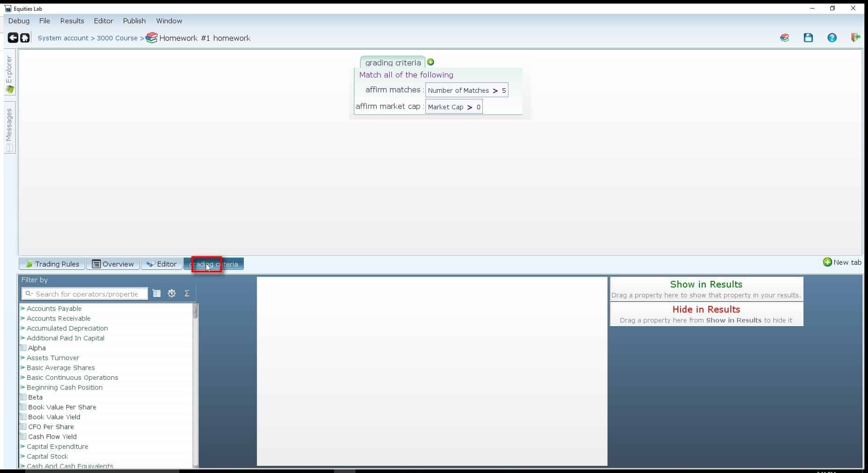
Task: Click the stacked books icon top right
Action: coord(784,38)
